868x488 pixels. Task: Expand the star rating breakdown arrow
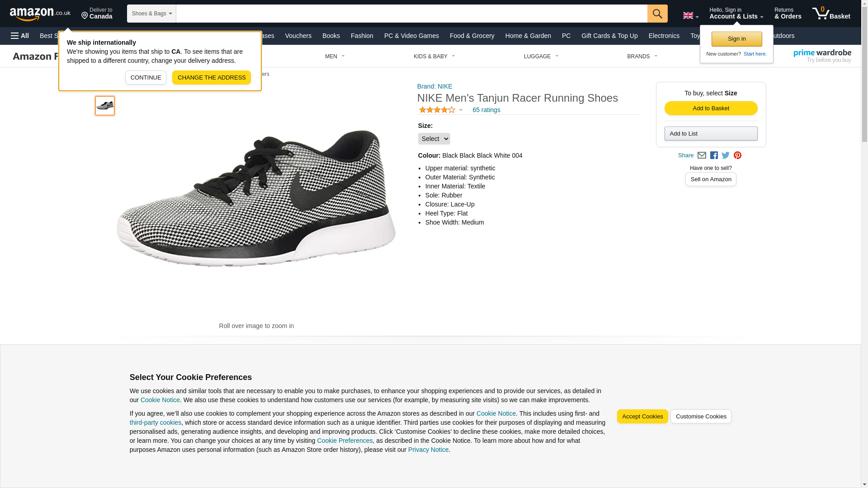click(461, 110)
